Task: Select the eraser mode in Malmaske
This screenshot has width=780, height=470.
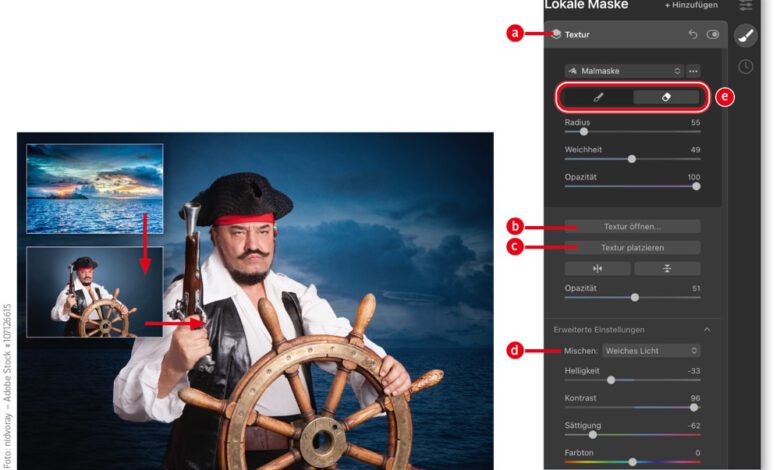Action: 666,97
